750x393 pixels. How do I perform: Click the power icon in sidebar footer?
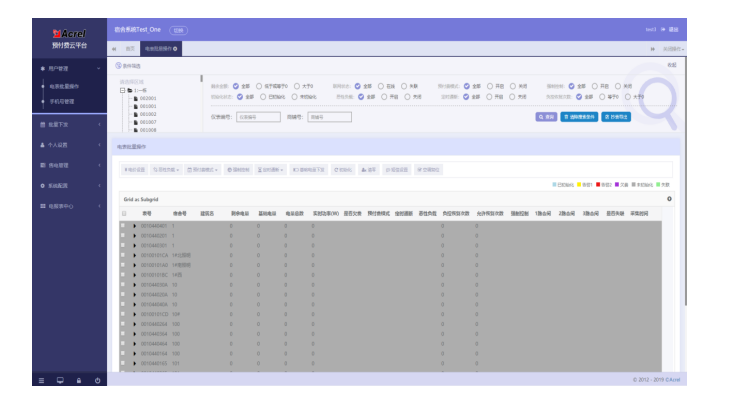98,381
